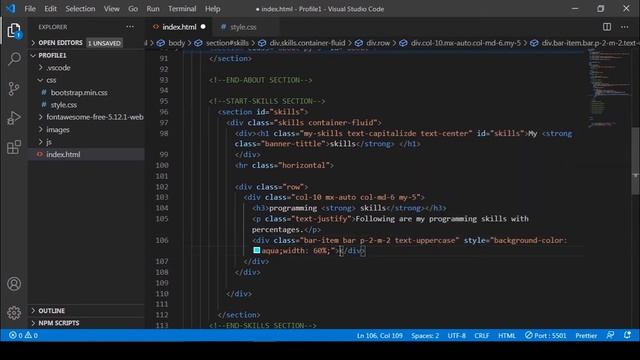
Task: Open the Manage gear icon
Action: pos(14,313)
